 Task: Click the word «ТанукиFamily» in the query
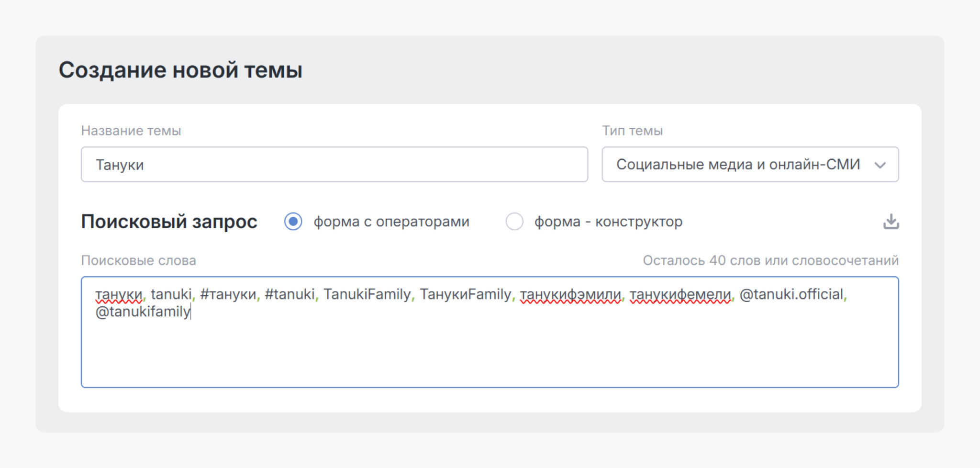[x=466, y=294]
